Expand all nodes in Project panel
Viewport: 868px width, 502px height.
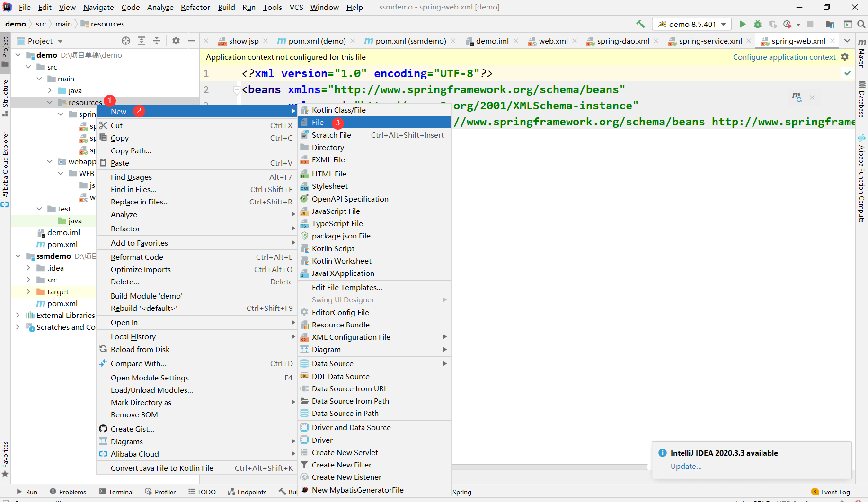click(141, 41)
